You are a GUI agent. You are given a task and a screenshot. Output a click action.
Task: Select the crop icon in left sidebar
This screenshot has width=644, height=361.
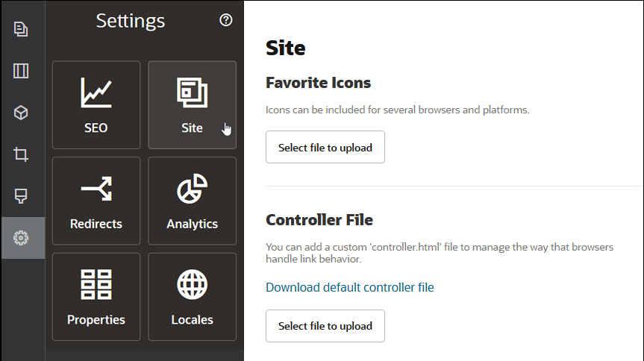tap(21, 154)
